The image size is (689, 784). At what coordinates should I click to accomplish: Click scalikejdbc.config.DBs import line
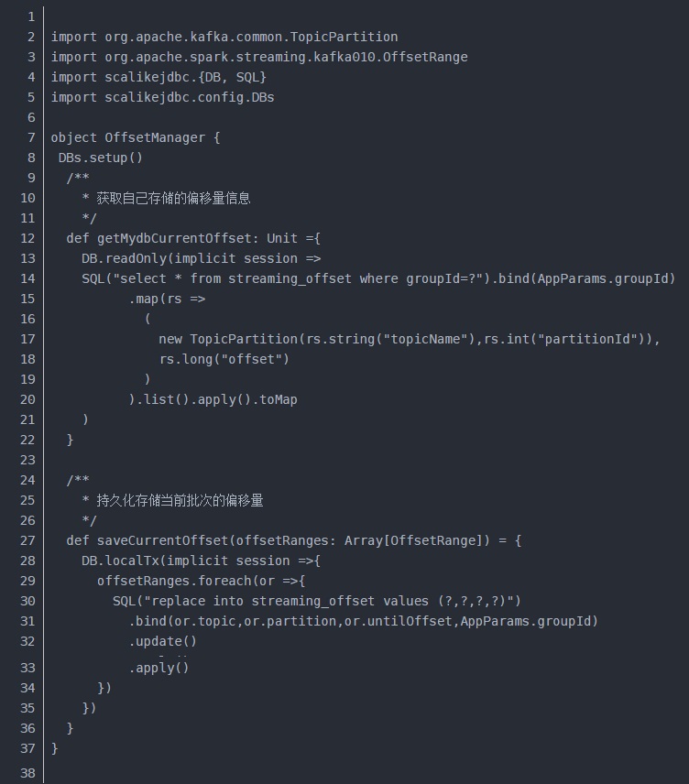click(162, 97)
